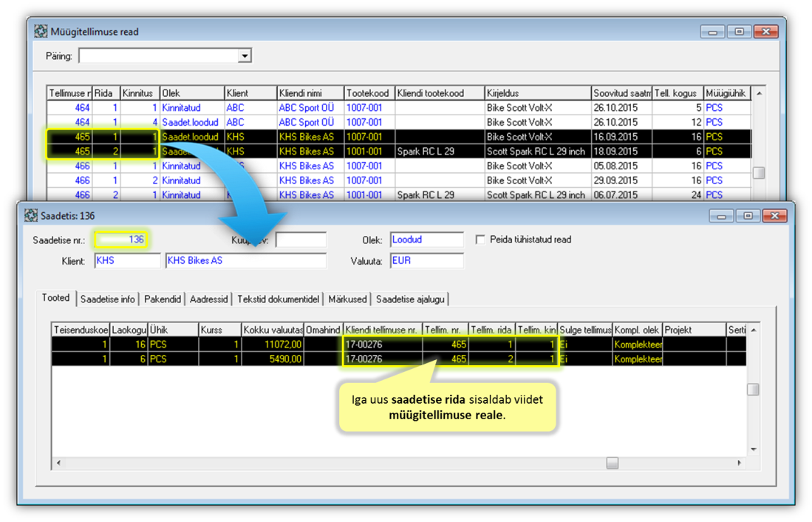Click the orders list vertical scrollbar thumb

[x=759, y=172]
